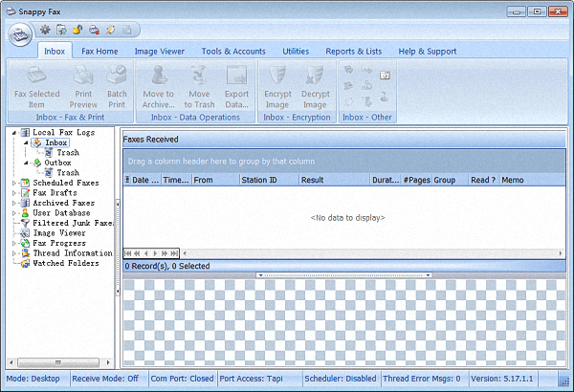The height and width of the screenshot is (392, 574).
Task: Expand the Archived Faxes tree node
Action: click(13, 203)
